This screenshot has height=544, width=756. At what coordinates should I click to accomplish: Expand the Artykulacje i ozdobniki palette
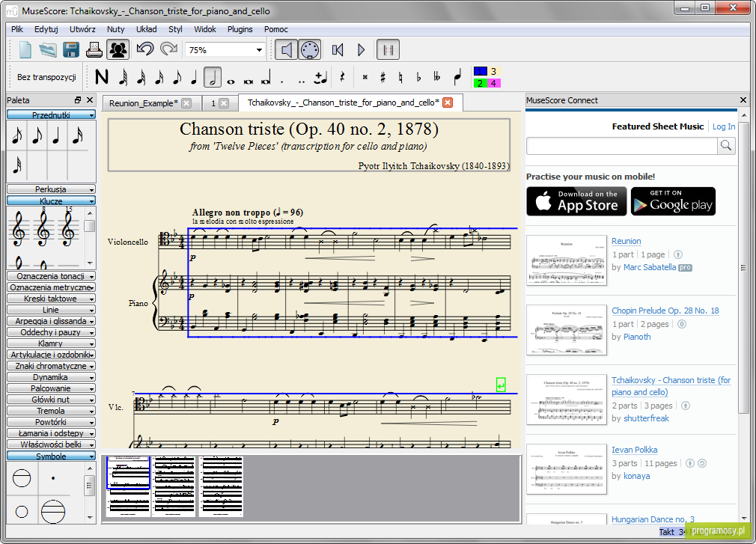(x=51, y=355)
